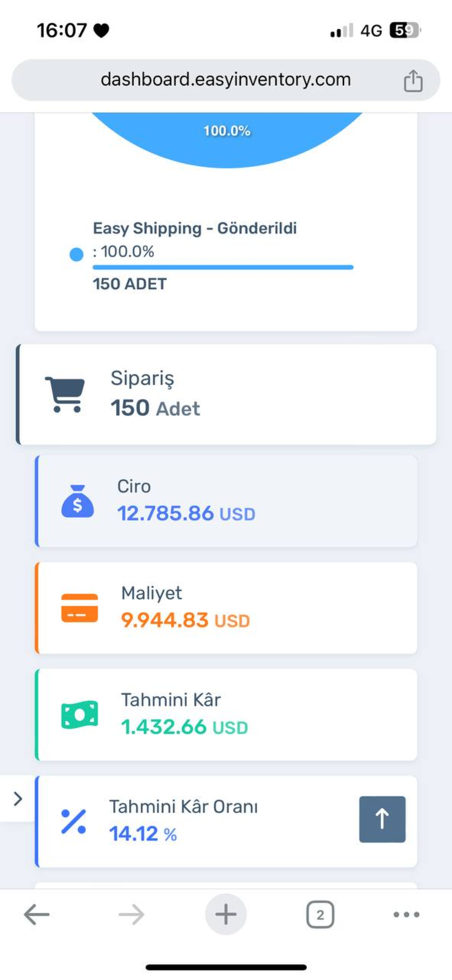The height and width of the screenshot is (980, 452).
Task: Tap the blue percent icon
Action: (74, 821)
